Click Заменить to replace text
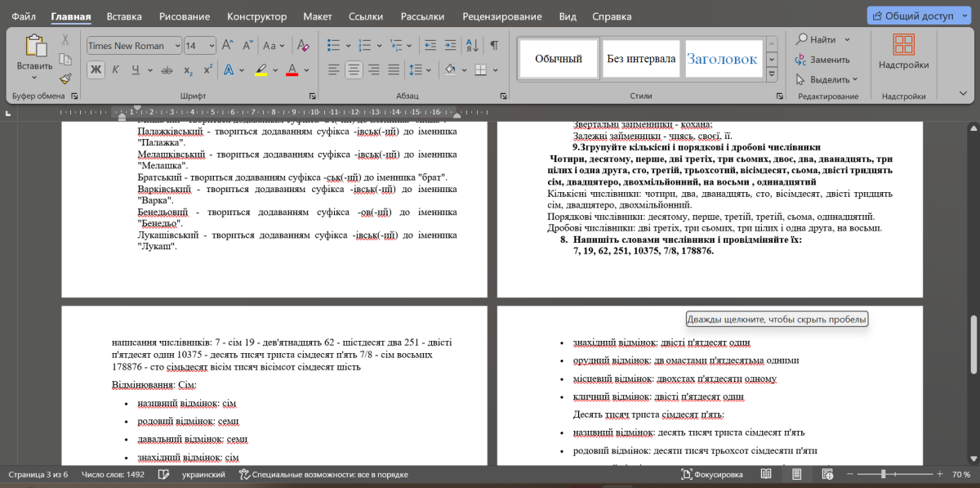The image size is (980, 488). click(823, 60)
